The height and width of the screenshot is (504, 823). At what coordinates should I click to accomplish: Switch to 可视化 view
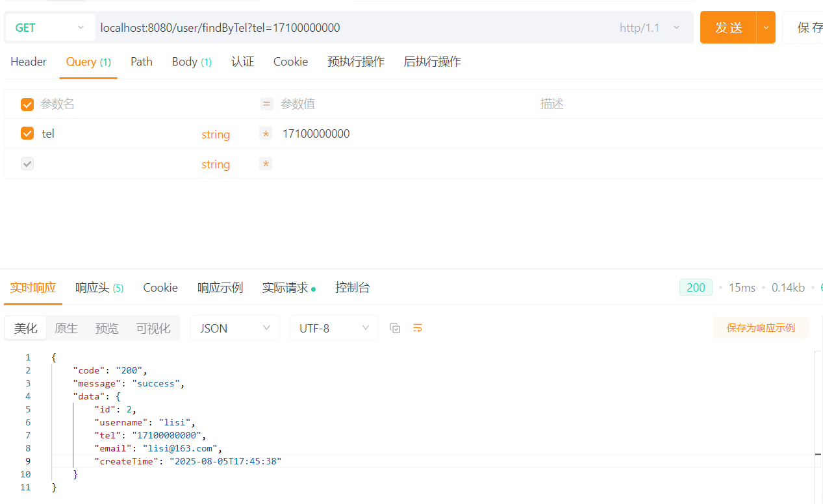pyautogui.click(x=153, y=328)
